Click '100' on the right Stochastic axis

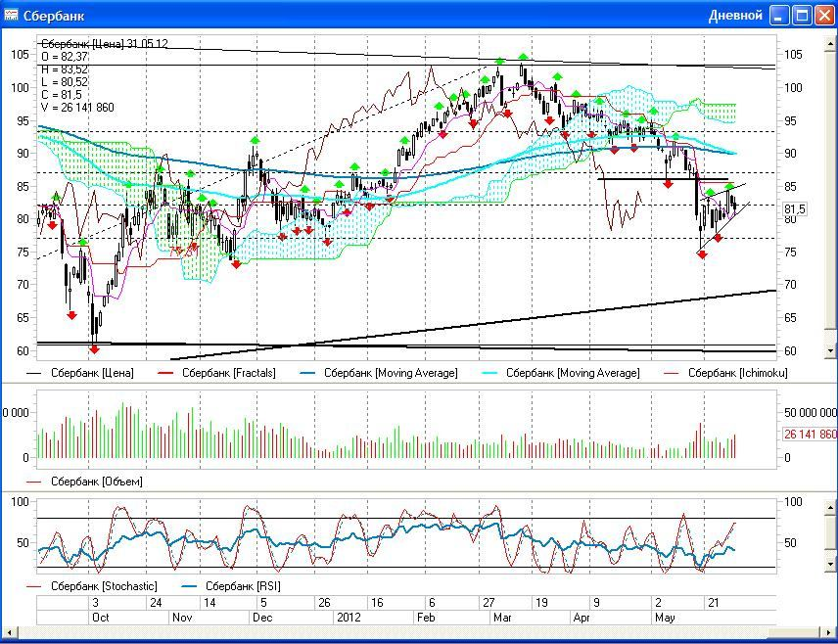pos(793,501)
